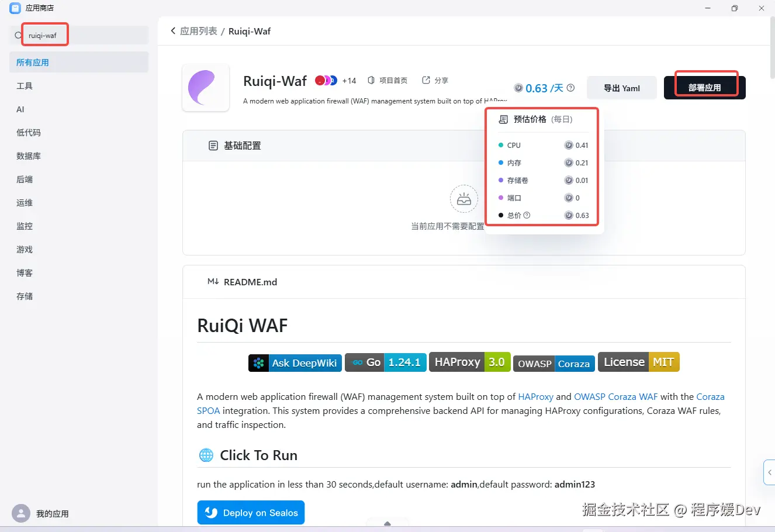Expand the side panel arrow at right edge
Screen dimensions: 775x532
770,472
